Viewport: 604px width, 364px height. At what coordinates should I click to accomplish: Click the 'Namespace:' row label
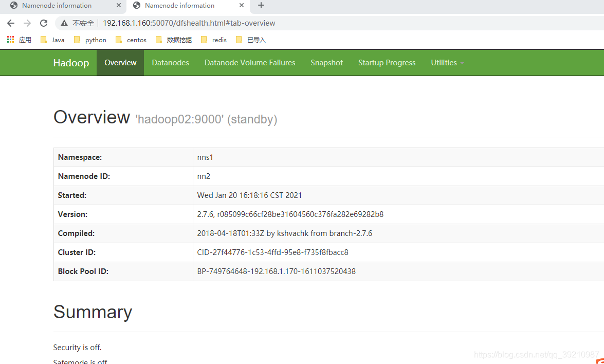coord(80,157)
